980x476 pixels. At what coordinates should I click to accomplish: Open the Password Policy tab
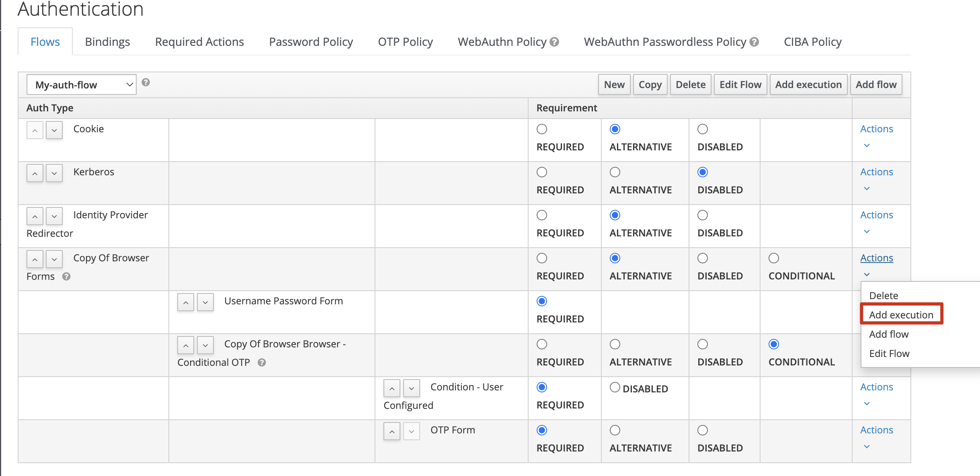(311, 42)
